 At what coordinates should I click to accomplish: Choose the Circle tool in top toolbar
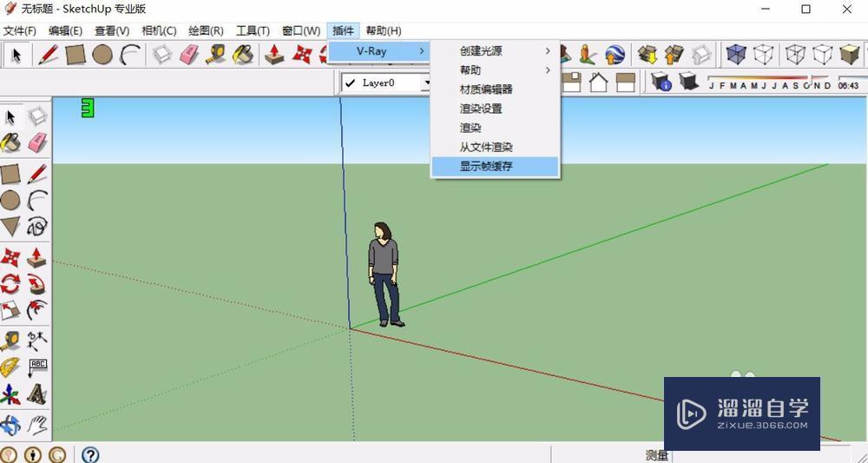(x=102, y=55)
